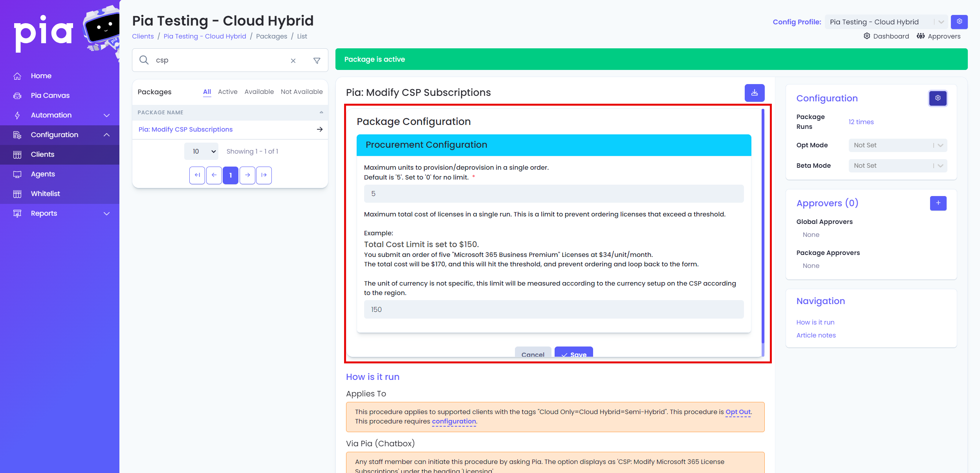Sort by Package Name column arrow

click(321, 112)
